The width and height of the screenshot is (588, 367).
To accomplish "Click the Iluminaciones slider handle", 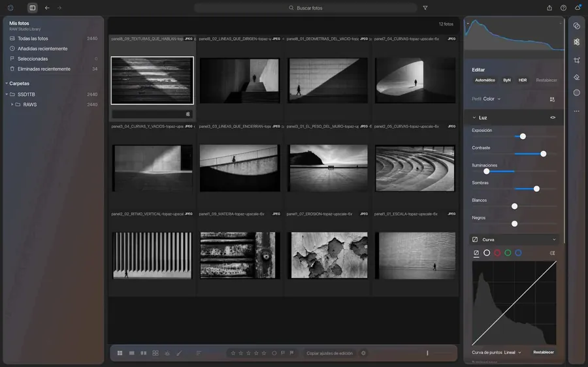I will pos(486,171).
